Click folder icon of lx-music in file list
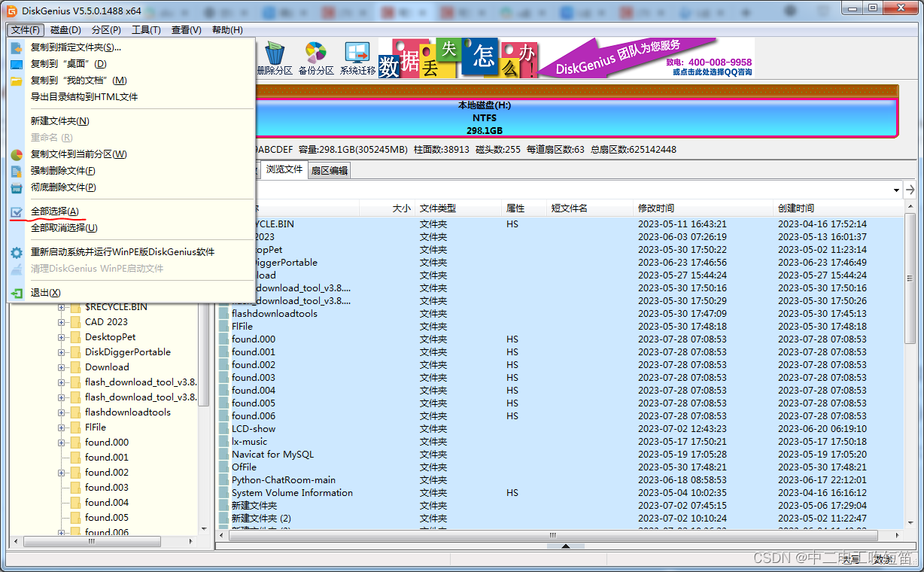Viewport: 924px width, 572px height. (x=224, y=442)
